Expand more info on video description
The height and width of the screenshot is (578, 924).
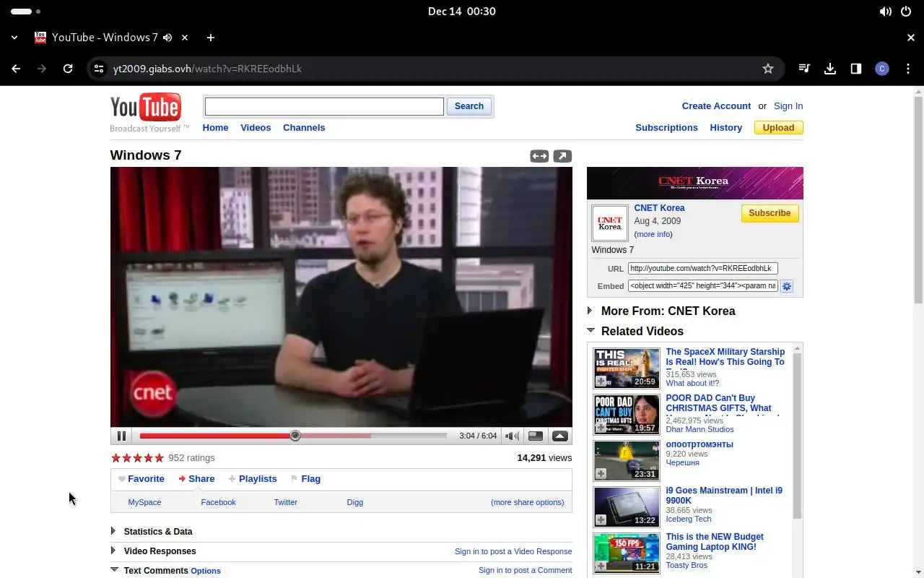[653, 234]
